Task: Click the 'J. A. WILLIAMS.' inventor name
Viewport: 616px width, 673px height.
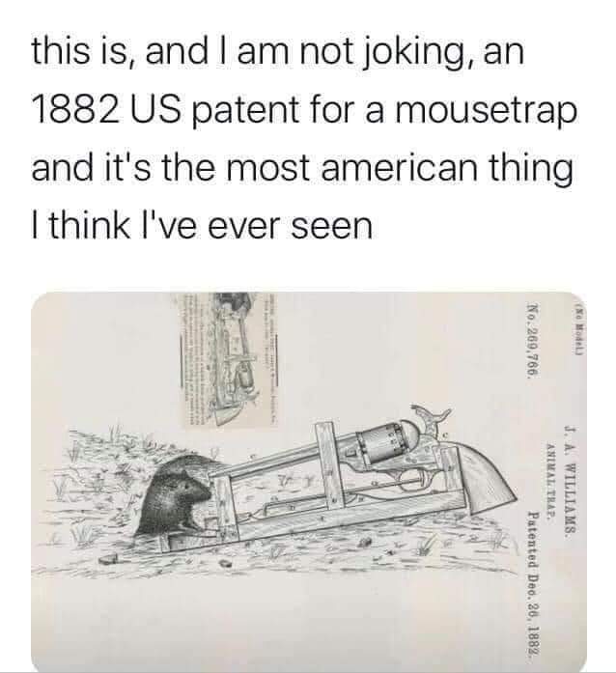Action: (x=570, y=482)
